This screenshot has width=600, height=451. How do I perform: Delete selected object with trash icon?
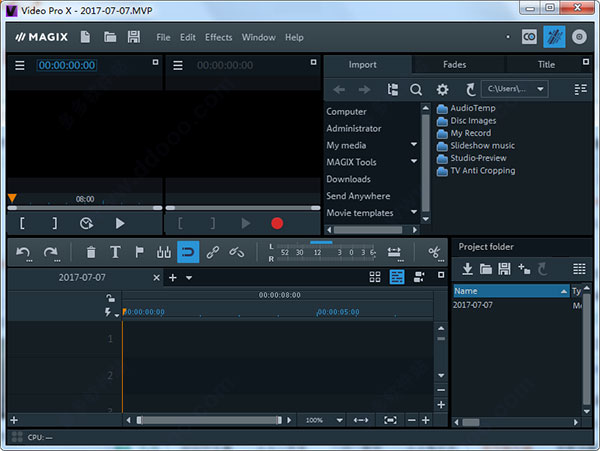pyautogui.click(x=91, y=252)
